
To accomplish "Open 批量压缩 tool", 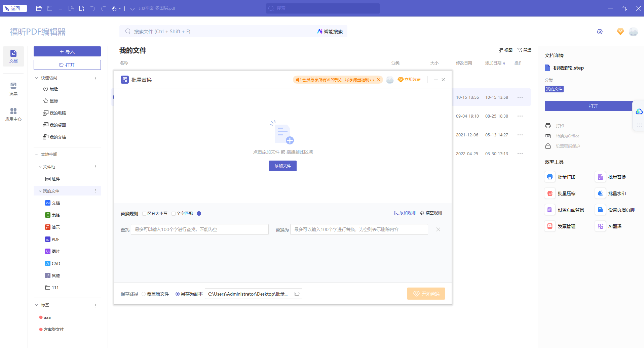I will [560, 193].
